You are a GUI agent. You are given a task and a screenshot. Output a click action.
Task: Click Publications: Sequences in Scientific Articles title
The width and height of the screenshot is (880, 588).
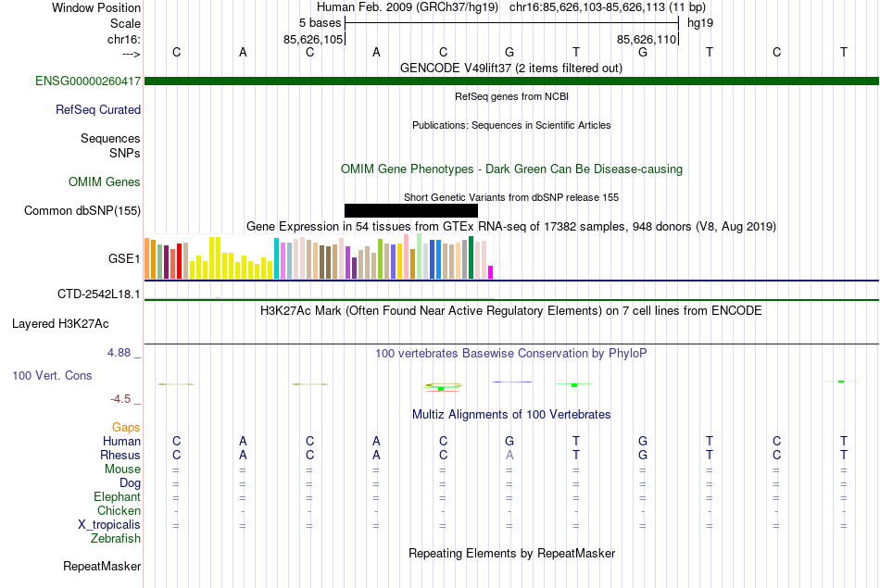[x=511, y=125]
